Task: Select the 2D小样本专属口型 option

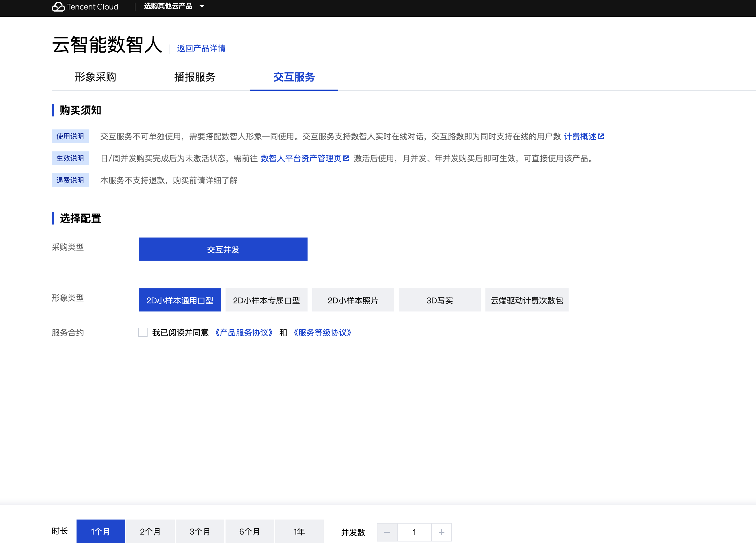Action: [x=266, y=300]
